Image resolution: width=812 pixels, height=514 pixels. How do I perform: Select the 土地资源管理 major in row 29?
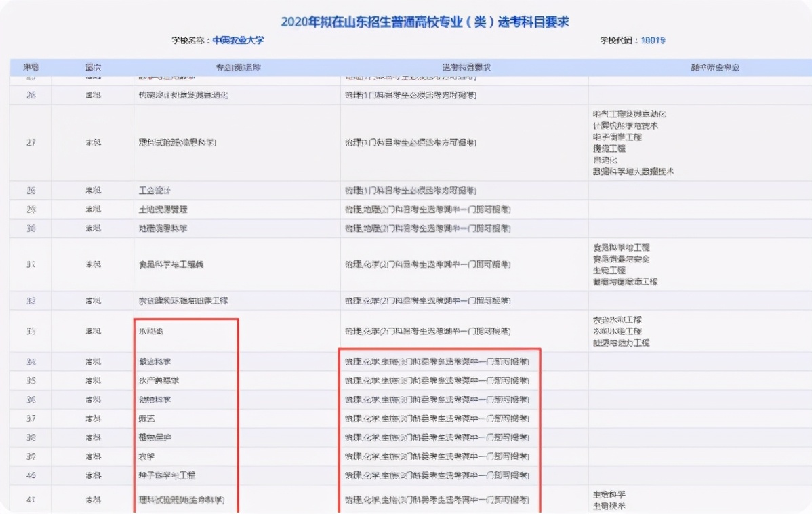[163, 210]
